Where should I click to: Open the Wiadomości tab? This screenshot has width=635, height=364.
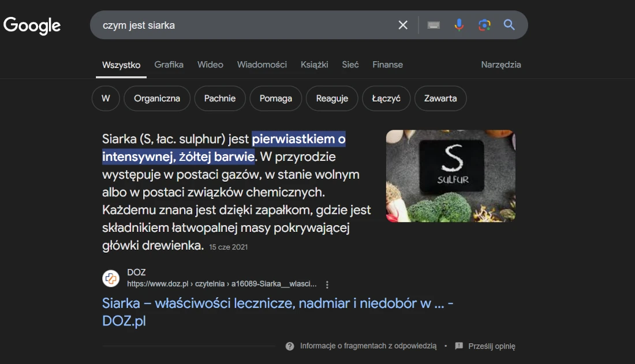(x=262, y=65)
